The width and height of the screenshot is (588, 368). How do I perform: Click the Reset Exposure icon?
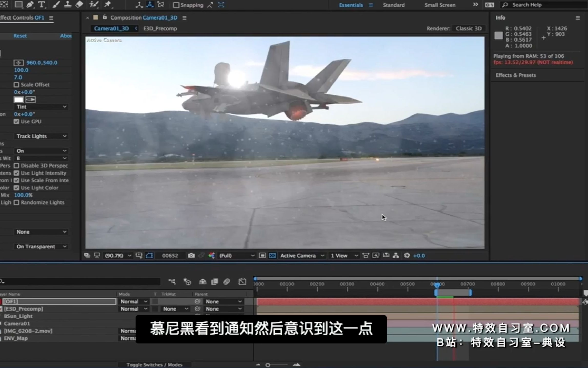(x=407, y=256)
